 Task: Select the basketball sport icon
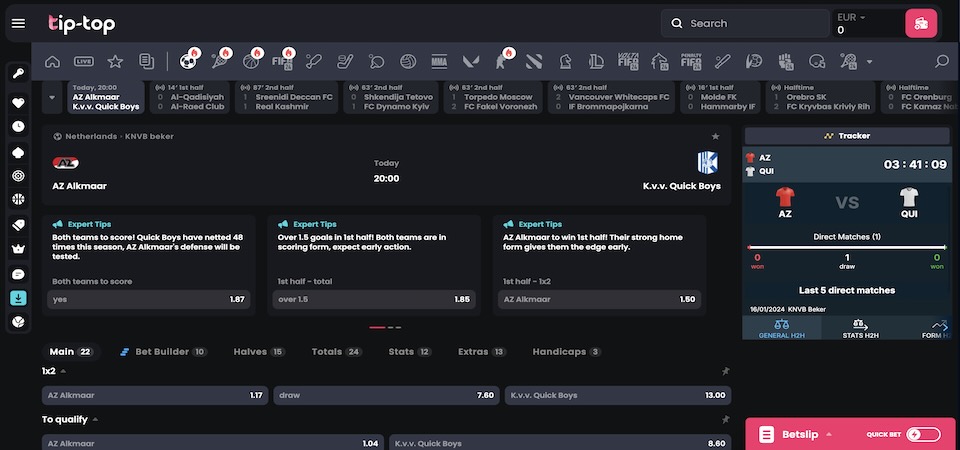click(250, 61)
